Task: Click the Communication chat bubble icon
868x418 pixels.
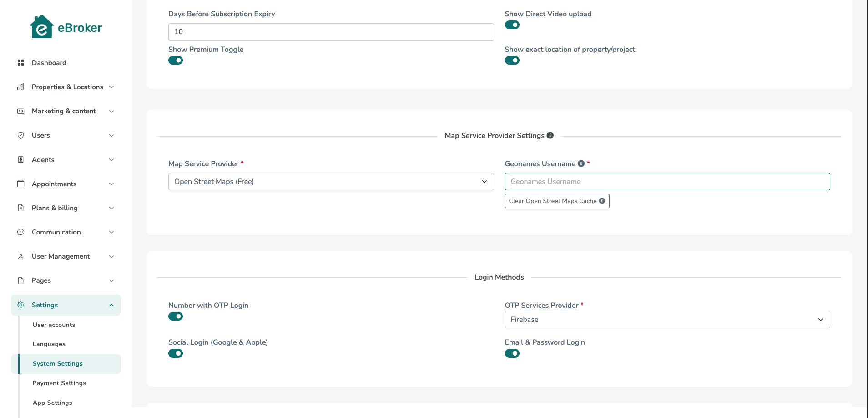Action: pos(20,232)
